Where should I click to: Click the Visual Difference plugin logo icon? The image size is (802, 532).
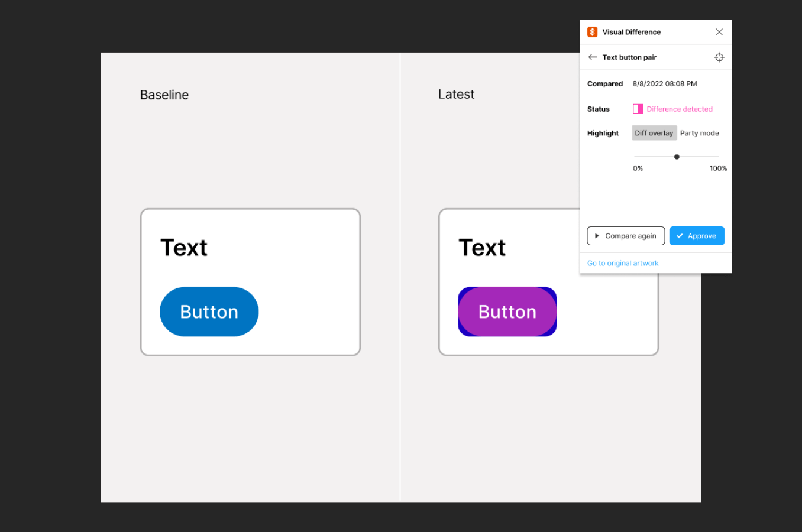click(x=592, y=31)
